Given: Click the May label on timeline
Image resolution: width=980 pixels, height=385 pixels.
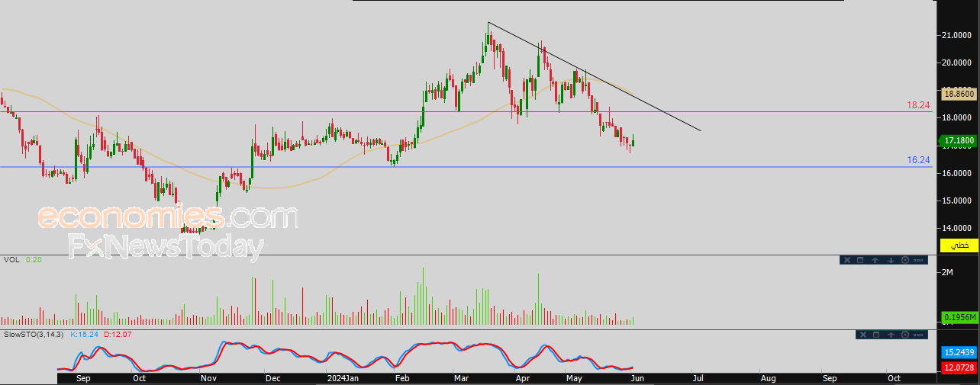Looking at the screenshot, I should click(x=574, y=377).
